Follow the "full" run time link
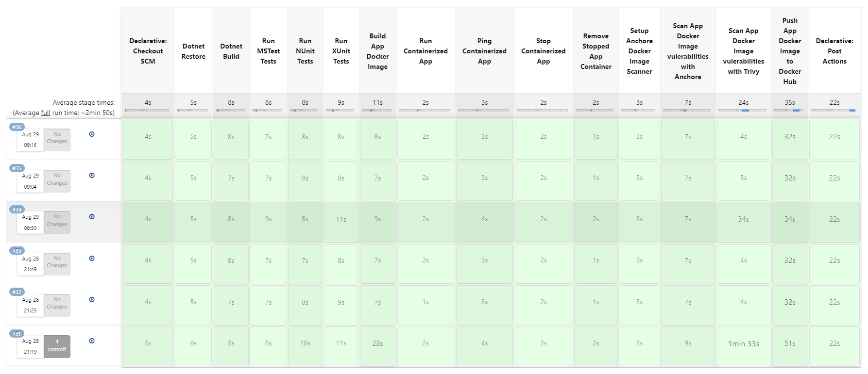Screen dimensions: 868x374 click(46, 113)
